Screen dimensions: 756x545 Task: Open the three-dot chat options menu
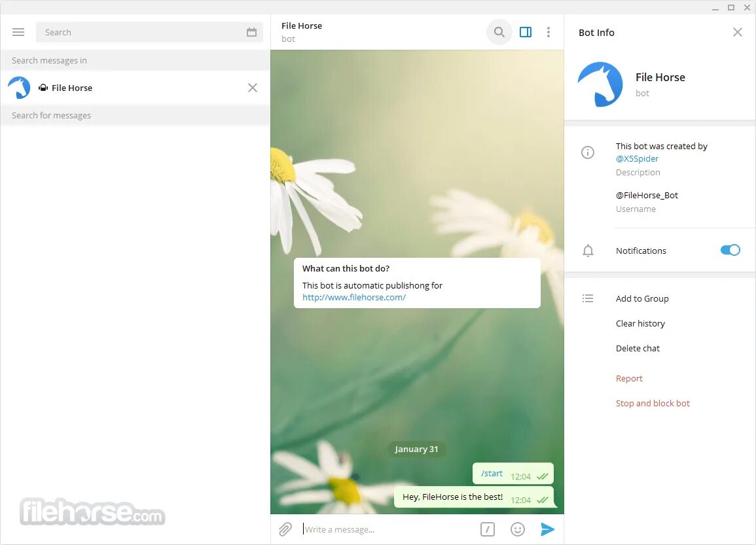549,32
